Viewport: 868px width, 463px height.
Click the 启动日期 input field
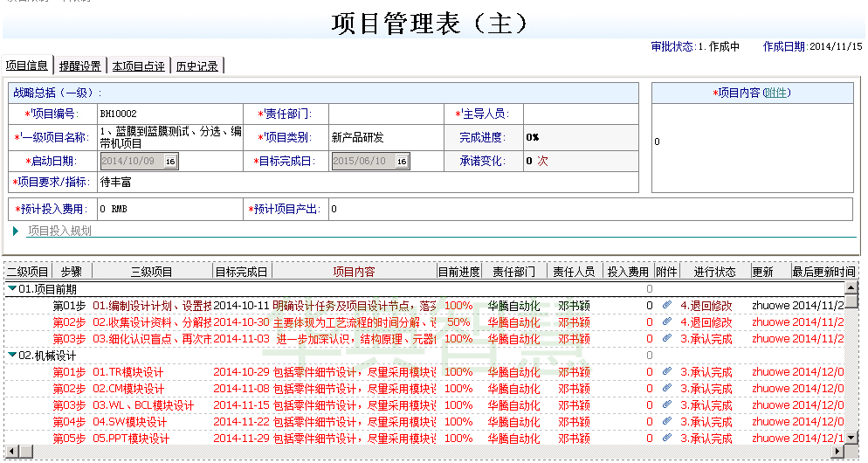click(x=133, y=161)
